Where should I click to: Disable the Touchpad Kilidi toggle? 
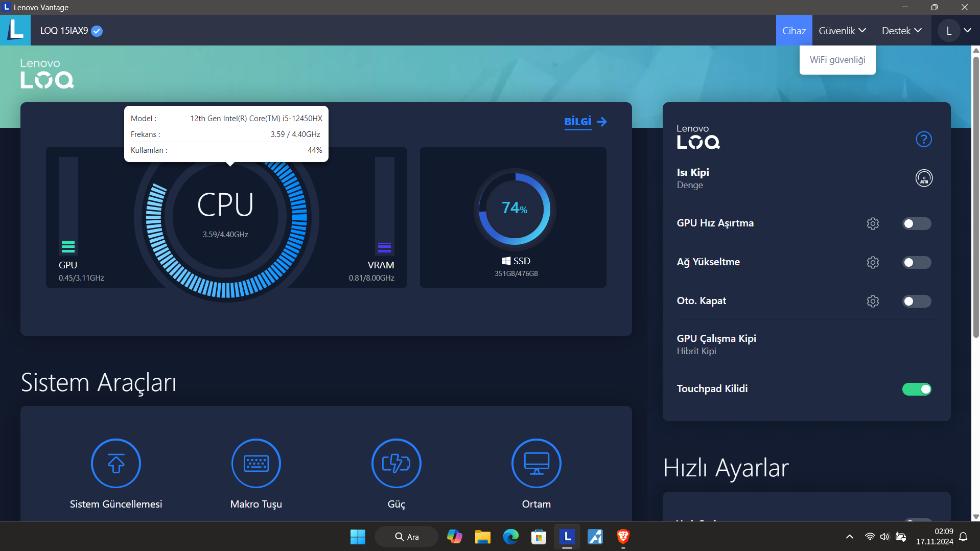click(916, 389)
